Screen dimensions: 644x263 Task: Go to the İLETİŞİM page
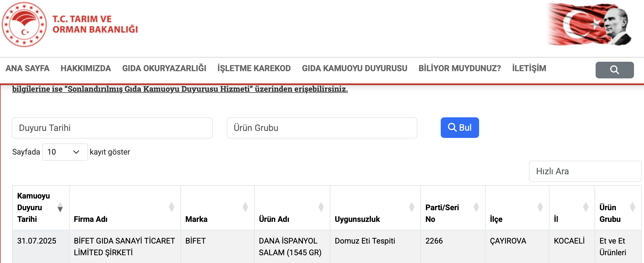tap(529, 68)
